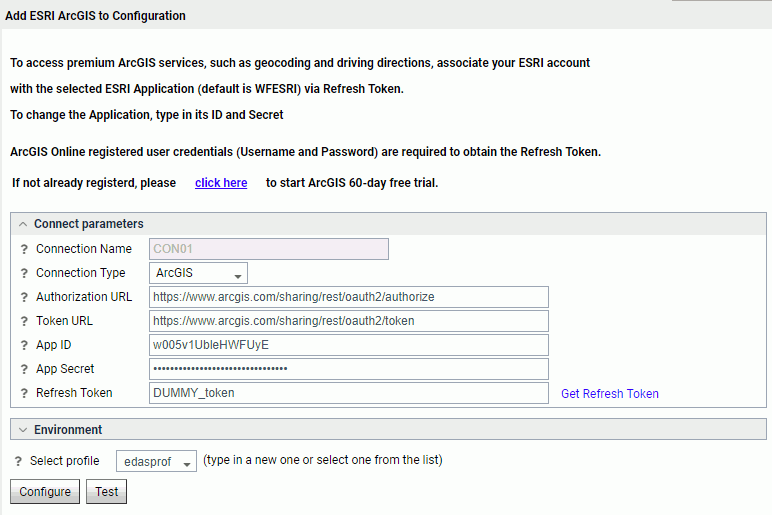Open help icon for Connection Type

(x=24, y=273)
